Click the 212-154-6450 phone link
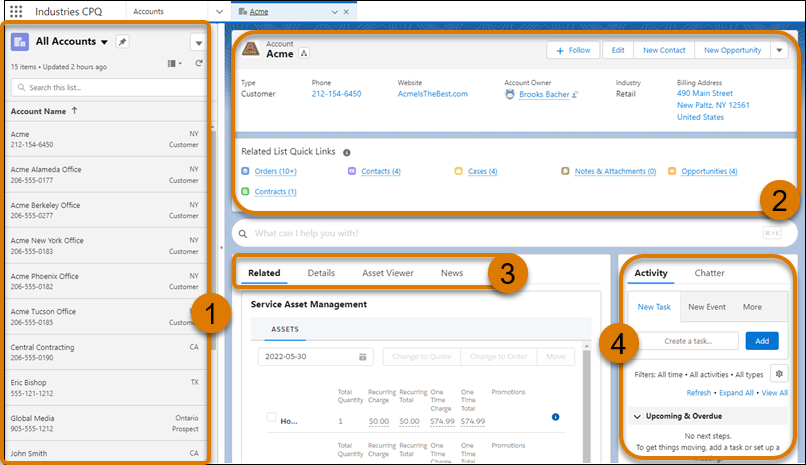 pos(336,94)
